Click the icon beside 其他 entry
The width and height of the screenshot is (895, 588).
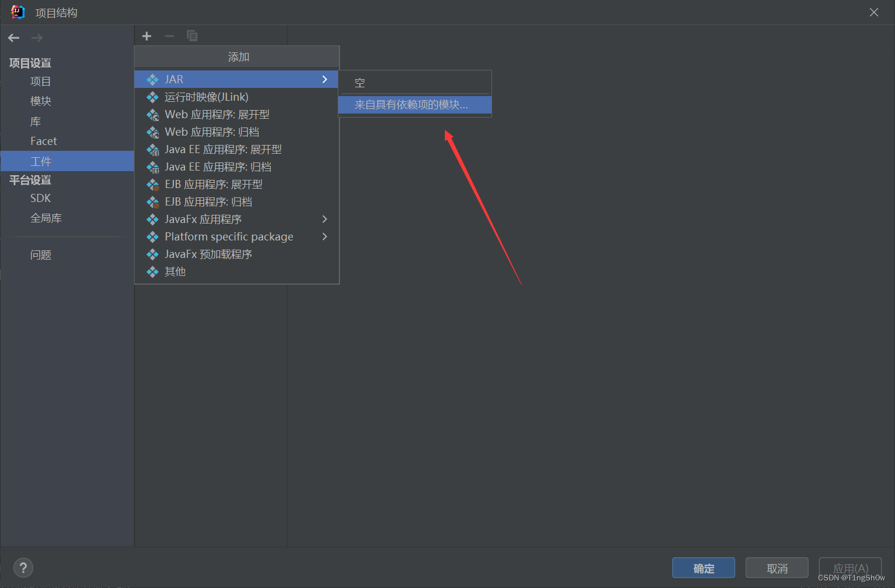click(153, 272)
